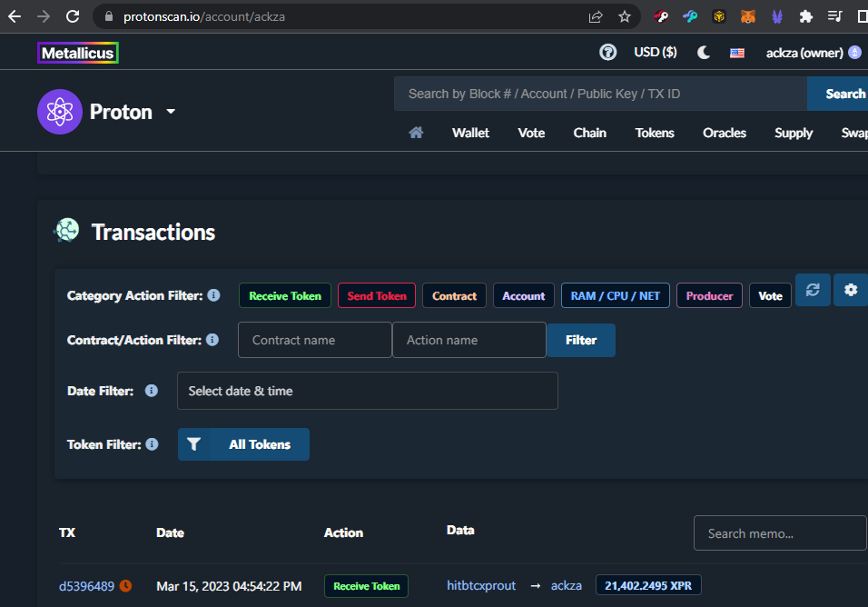Show info for Date Filter
The height and width of the screenshot is (607, 868).
coord(152,391)
